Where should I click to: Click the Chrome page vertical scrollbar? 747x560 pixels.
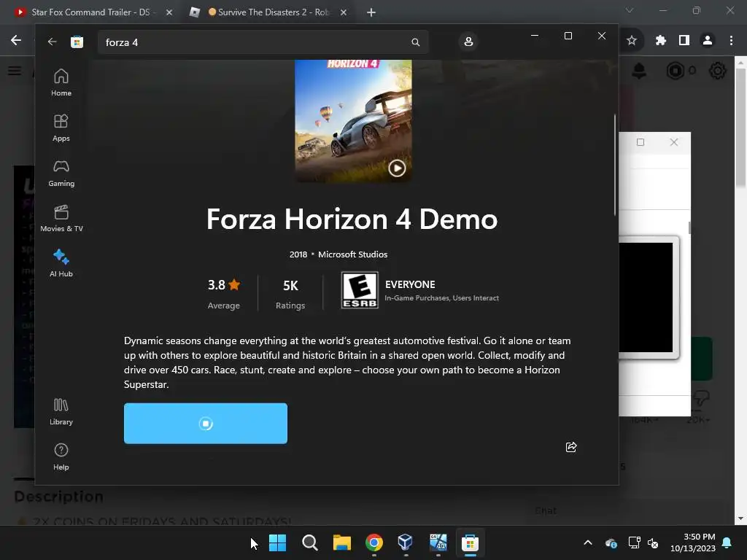click(x=741, y=128)
